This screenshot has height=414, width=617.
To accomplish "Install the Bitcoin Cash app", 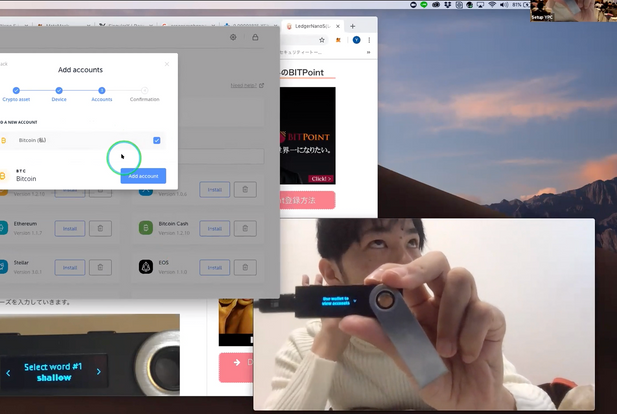I will (x=215, y=229).
